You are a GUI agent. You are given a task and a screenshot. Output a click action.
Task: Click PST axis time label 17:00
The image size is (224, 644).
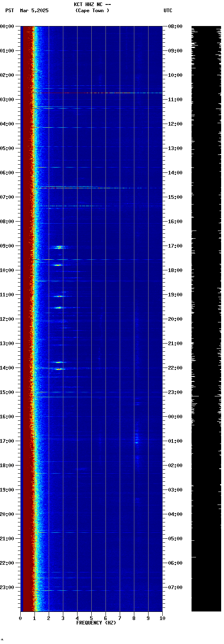pyautogui.click(x=7, y=441)
